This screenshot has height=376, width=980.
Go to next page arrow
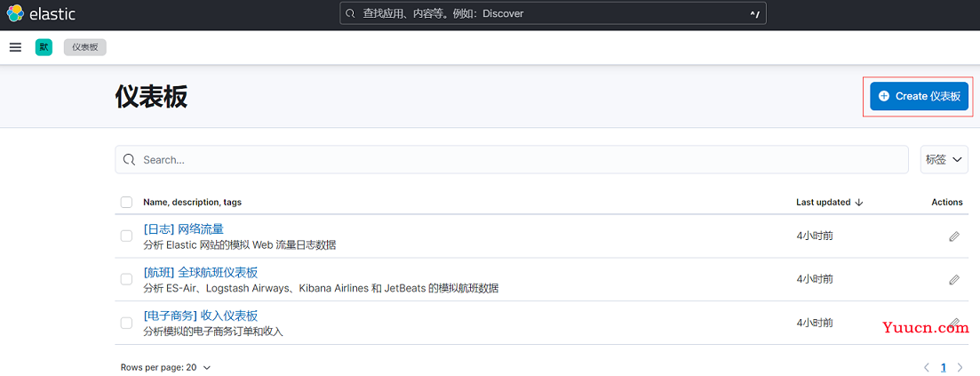pos(960,367)
